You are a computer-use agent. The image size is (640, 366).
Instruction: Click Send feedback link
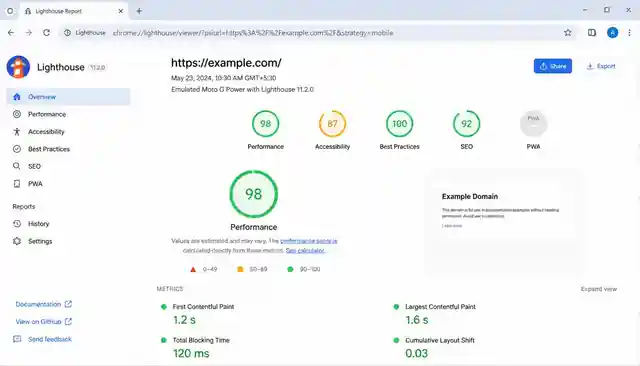point(50,339)
